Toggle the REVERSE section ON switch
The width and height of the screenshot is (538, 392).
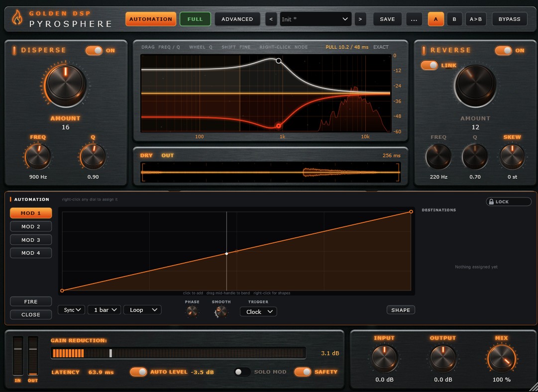[503, 50]
